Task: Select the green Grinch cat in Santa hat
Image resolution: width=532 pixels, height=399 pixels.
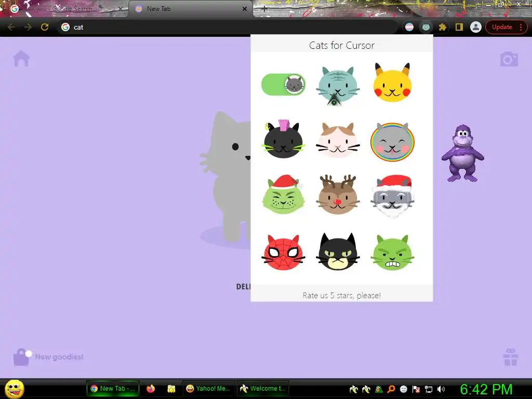Action: pyautogui.click(x=283, y=194)
